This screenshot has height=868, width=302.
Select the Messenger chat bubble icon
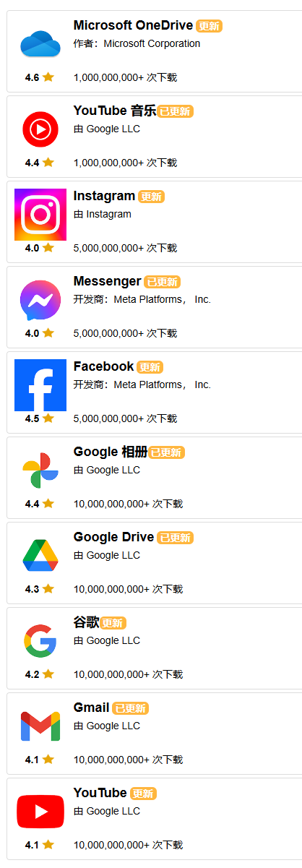(40, 300)
